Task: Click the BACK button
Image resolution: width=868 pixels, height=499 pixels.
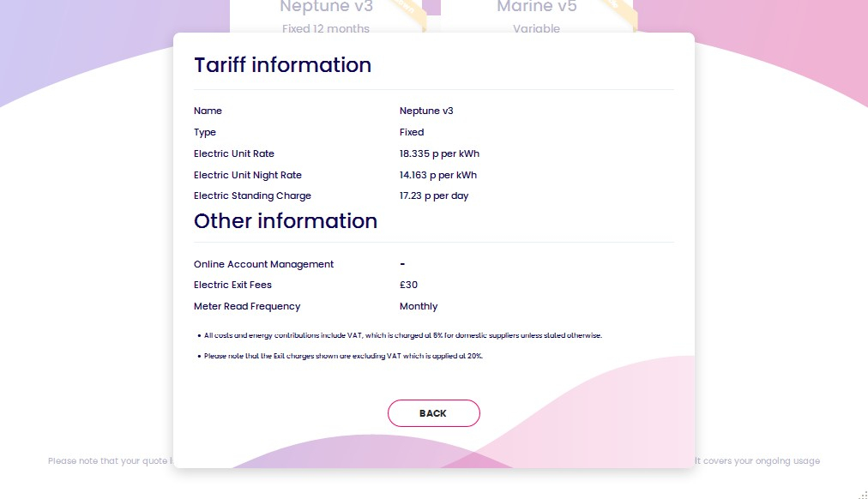Action: click(x=433, y=413)
